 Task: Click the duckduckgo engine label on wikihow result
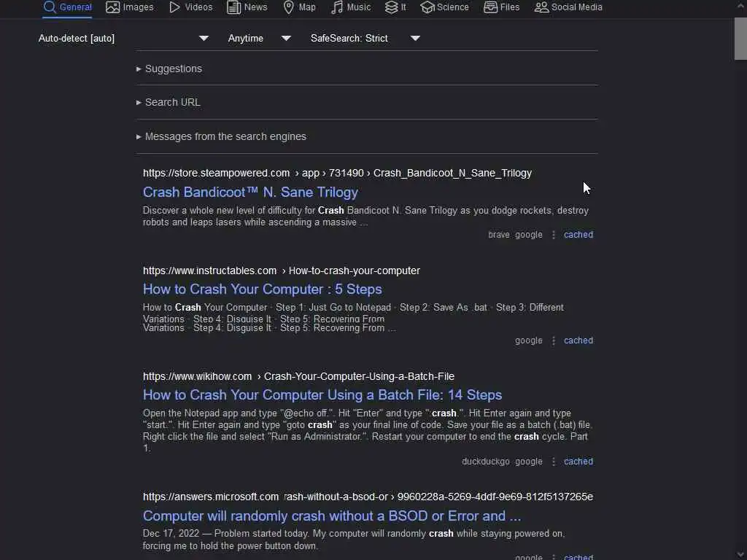485,462
